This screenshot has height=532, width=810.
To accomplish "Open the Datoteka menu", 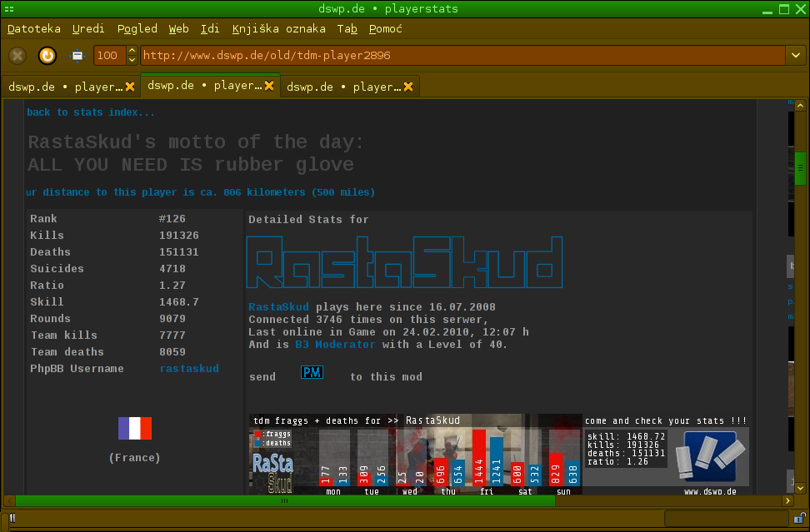I will click(33, 28).
